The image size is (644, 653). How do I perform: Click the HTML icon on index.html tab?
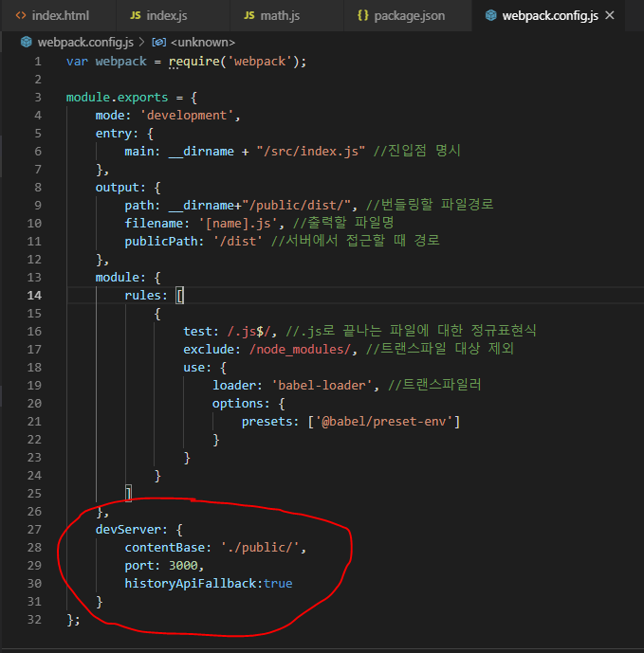coord(20,16)
